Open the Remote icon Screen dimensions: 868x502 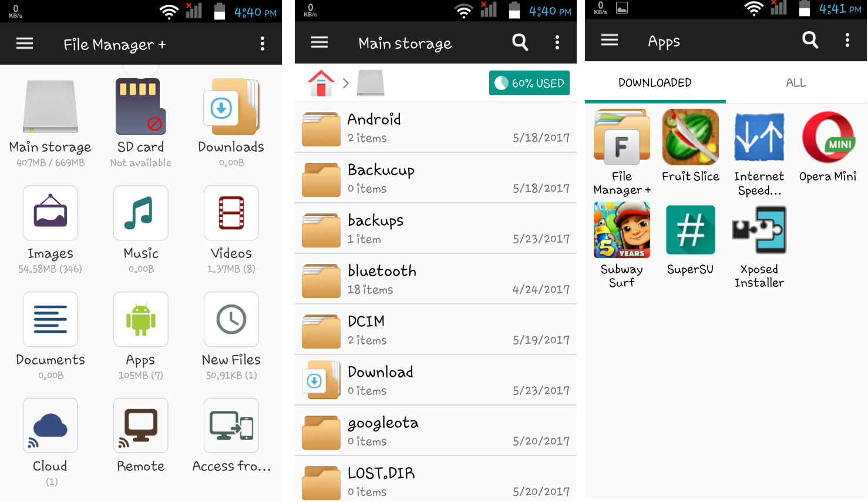[141, 426]
